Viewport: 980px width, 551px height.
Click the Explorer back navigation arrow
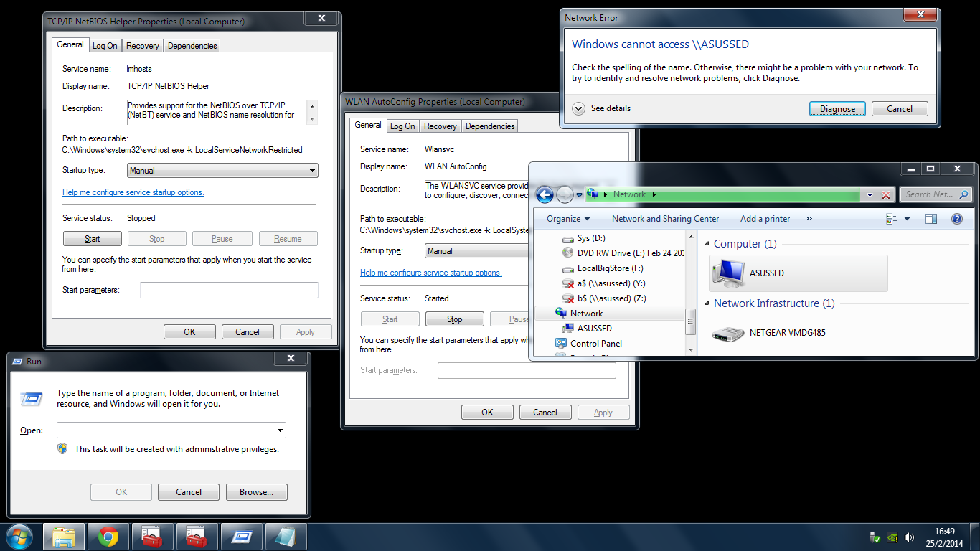(545, 194)
